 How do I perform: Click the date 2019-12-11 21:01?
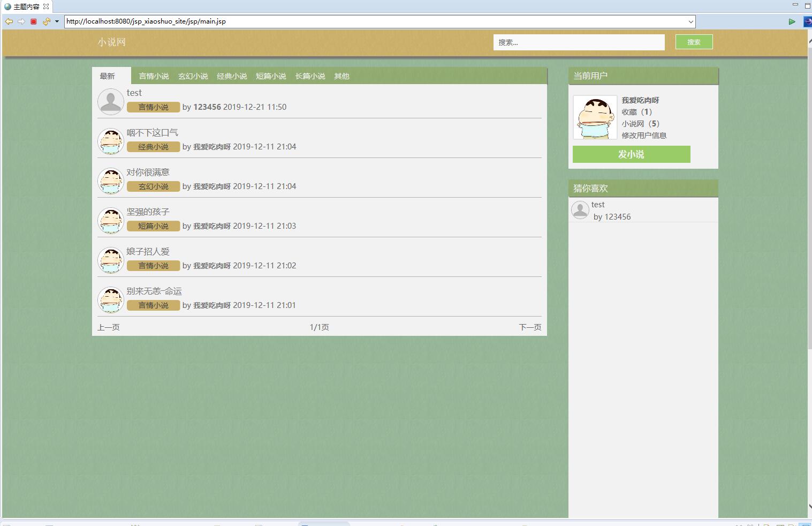[264, 305]
